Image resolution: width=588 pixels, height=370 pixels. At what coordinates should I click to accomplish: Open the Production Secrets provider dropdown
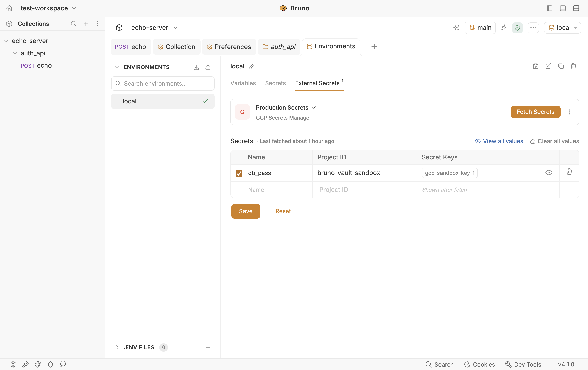click(286, 107)
